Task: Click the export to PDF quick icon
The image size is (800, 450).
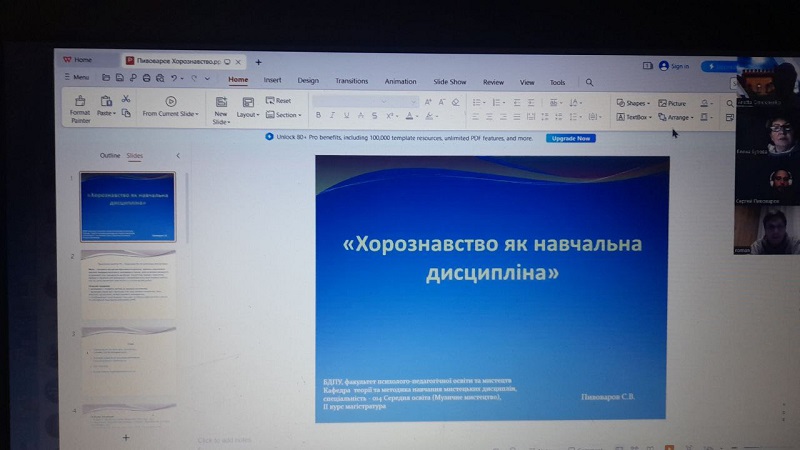Action: 133,78
